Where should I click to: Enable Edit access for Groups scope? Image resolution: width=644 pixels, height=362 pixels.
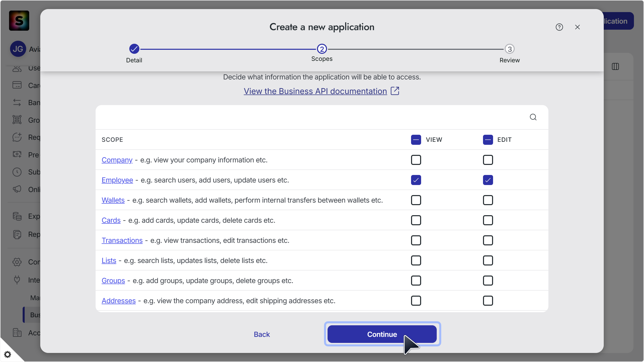488,281
